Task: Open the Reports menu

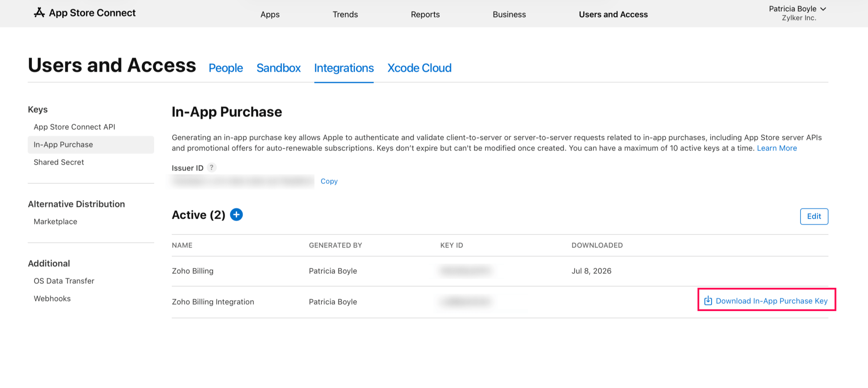Action: [x=425, y=14]
